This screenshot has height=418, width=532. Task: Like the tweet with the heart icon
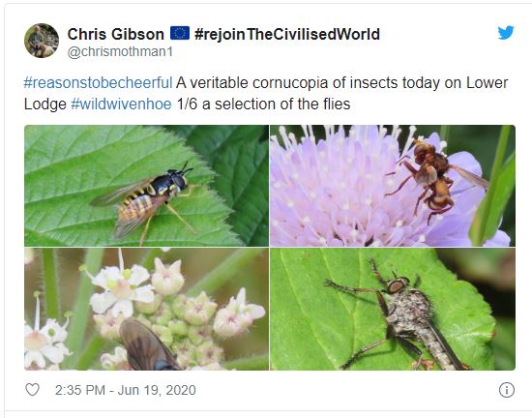32,390
